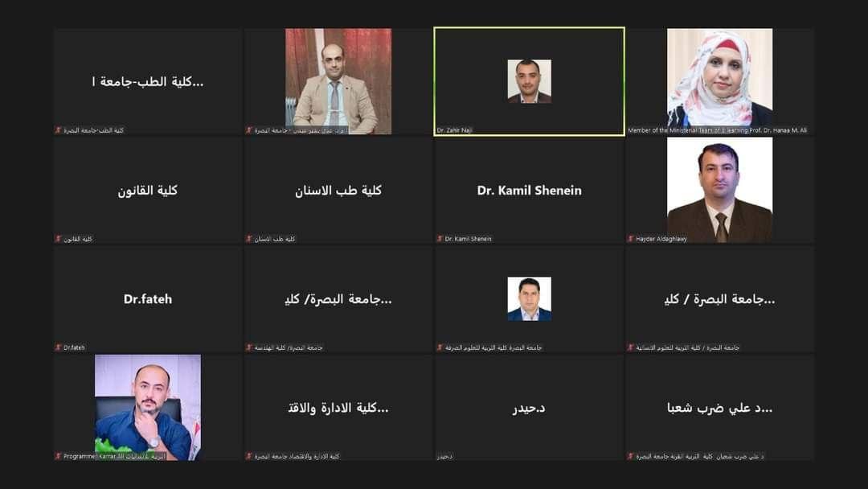Select Hayder Aldaghlawy's photo tile
This screenshot has height=489, width=868.
pos(719,190)
